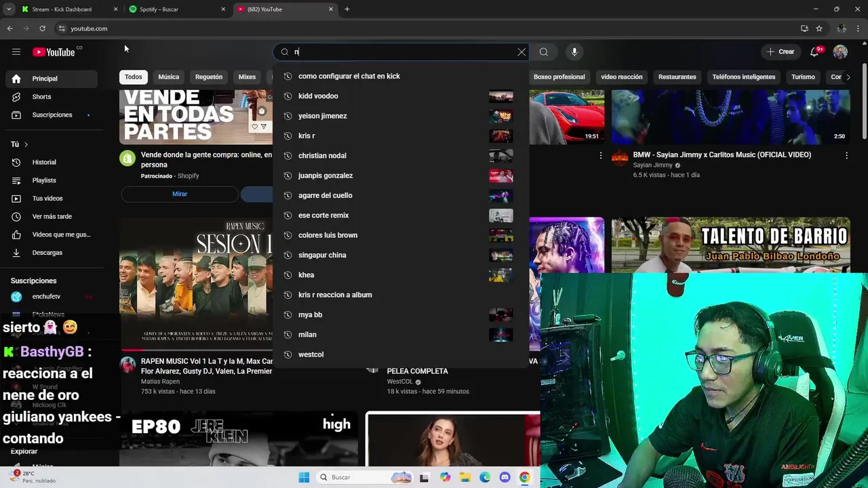Screen dimensions: 868x488
Task: Select the Todos filter chip
Action: (134, 77)
